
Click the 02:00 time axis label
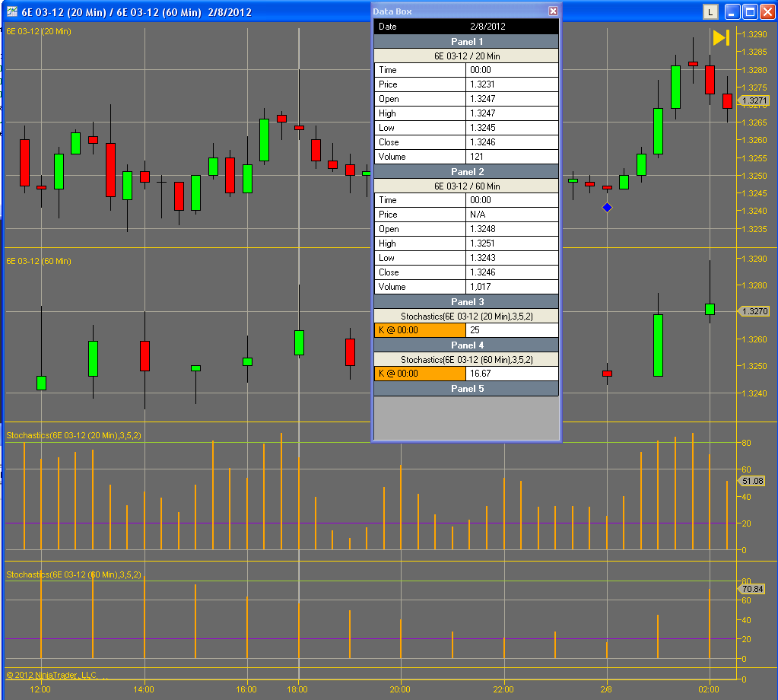pos(709,689)
